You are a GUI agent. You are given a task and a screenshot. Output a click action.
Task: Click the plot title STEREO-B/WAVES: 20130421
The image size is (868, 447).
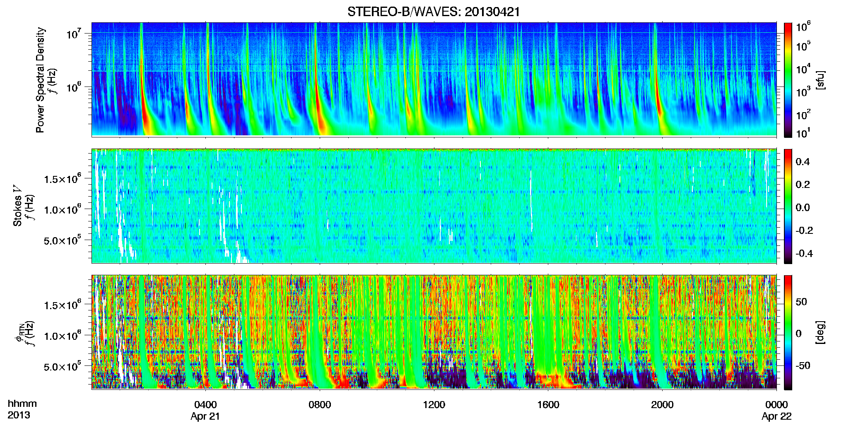tap(434, 12)
